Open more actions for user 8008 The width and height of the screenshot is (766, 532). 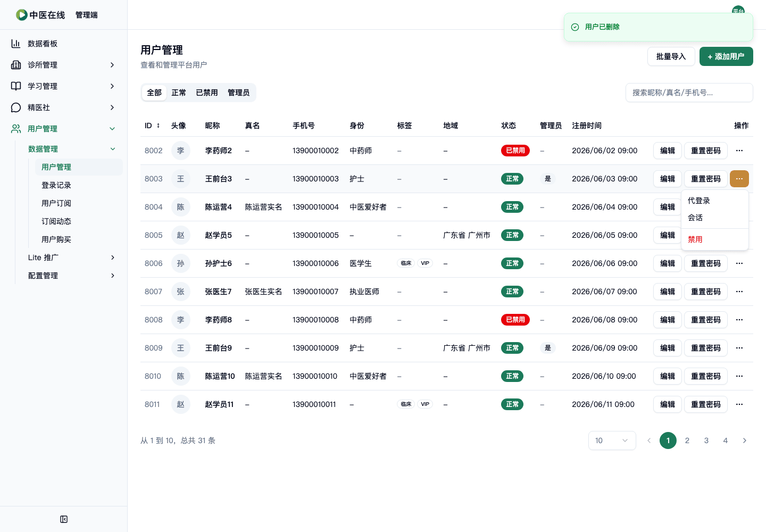[739, 320]
